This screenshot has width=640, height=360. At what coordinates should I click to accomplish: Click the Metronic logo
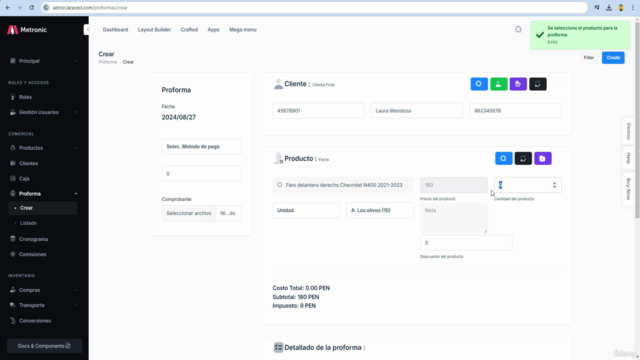(27, 30)
